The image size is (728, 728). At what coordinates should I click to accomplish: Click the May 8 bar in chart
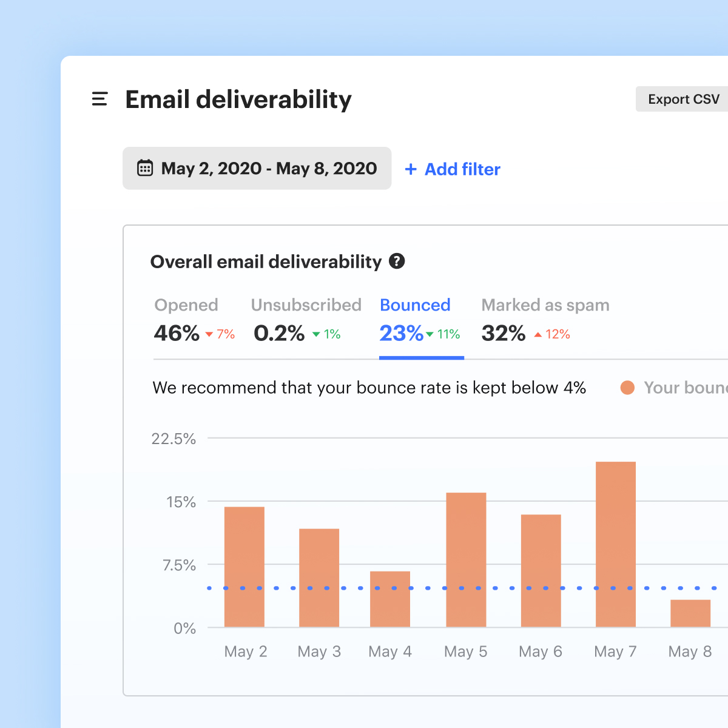coord(690,613)
